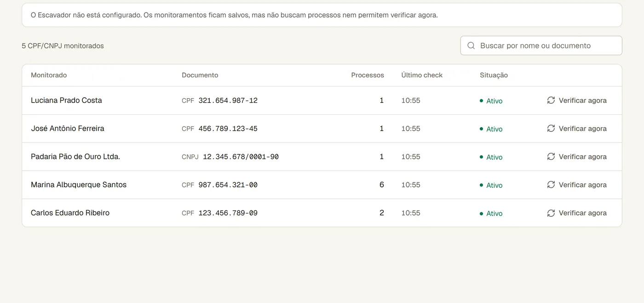This screenshot has width=644, height=303.
Task: Click refresh icon in Carlos Eduardo Ribeiro row
Action: 551,213
